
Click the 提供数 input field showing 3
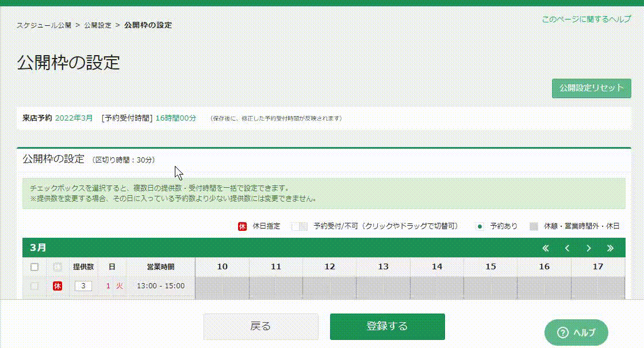(x=83, y=285)
